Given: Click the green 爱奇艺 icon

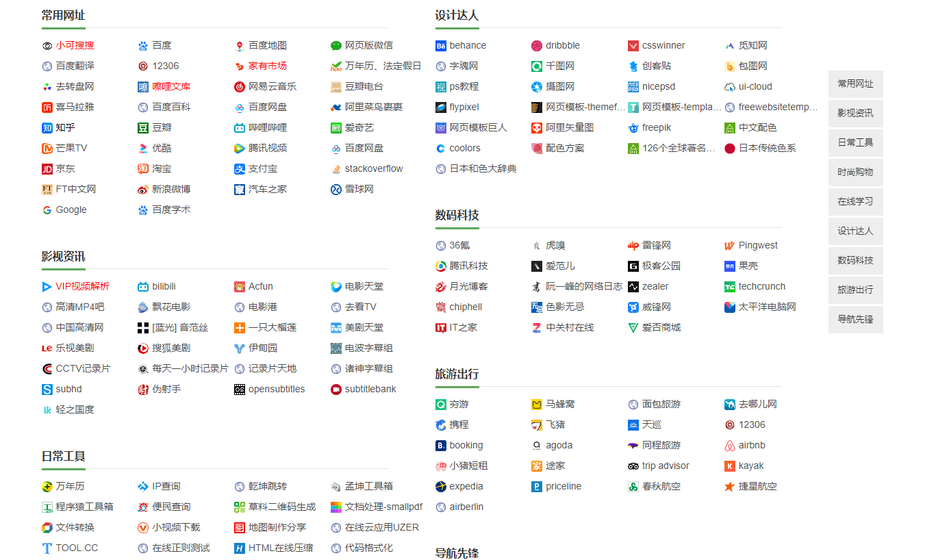Looking at the screenshot, I should 336,128.
